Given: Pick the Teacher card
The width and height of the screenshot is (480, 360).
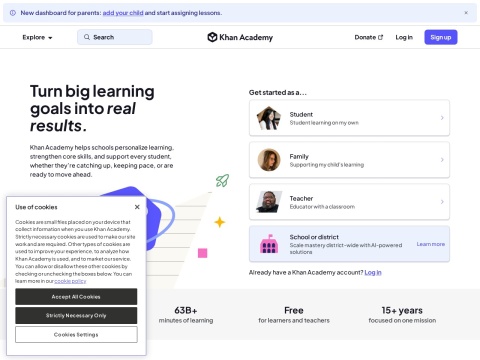Looking at the screenshot, I should pyautogui.click(x=349, y=202).
